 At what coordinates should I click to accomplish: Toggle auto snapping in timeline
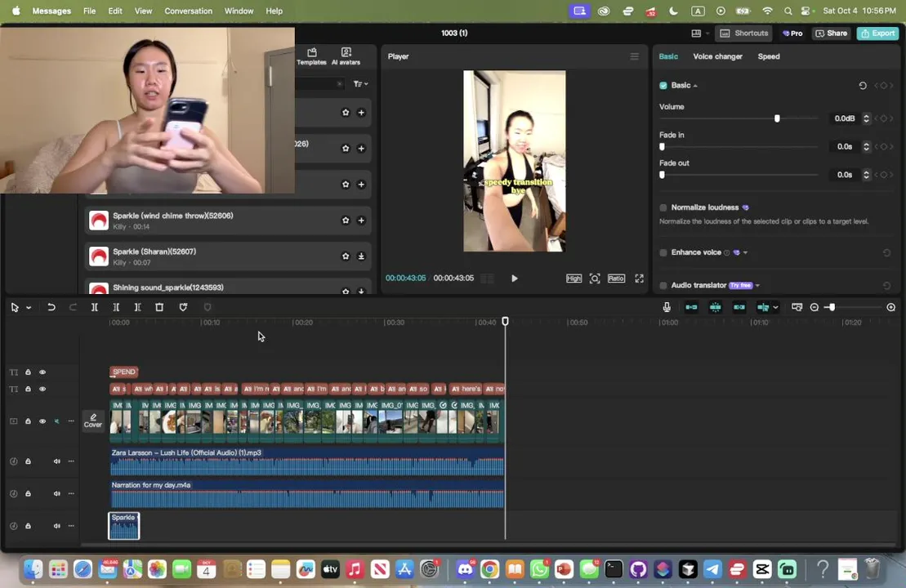[716, 307]
